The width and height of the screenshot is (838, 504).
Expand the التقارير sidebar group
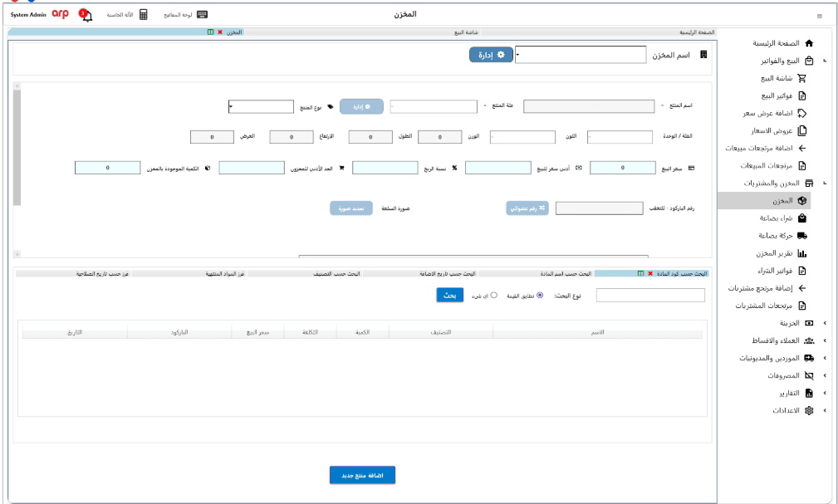[x=825, y=394]
